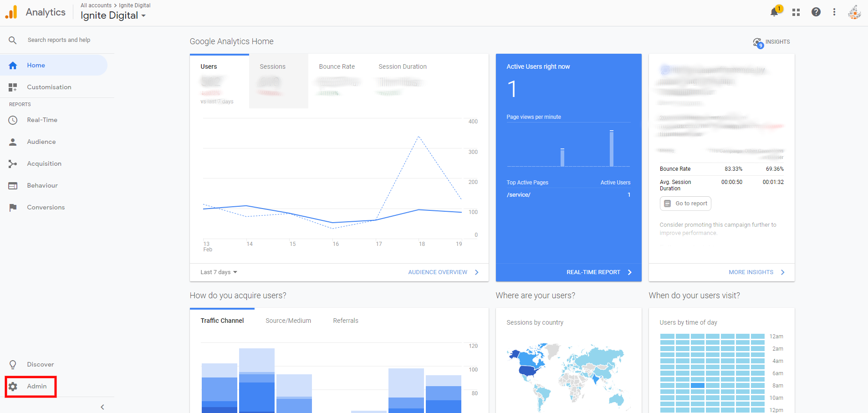Click the user account avatar

[854, 12]
